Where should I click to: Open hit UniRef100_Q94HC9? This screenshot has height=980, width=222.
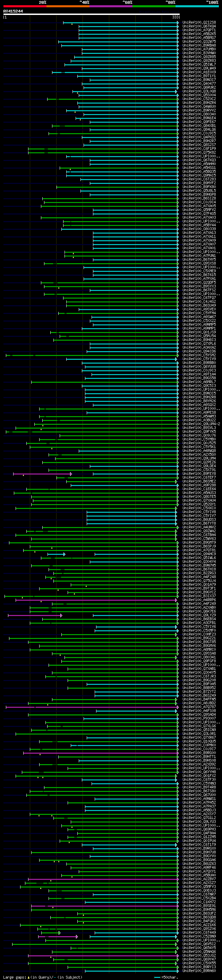(199, 554)
